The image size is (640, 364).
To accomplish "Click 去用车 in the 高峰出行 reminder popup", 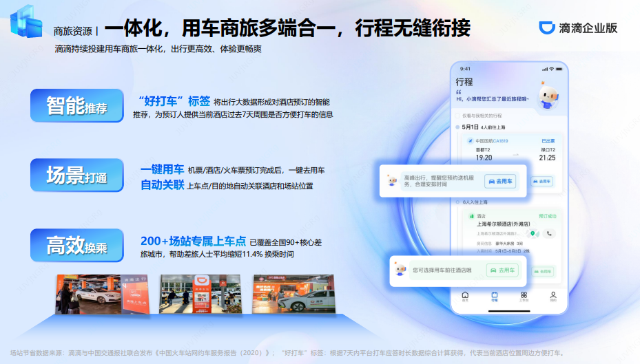I will point(501,182).
